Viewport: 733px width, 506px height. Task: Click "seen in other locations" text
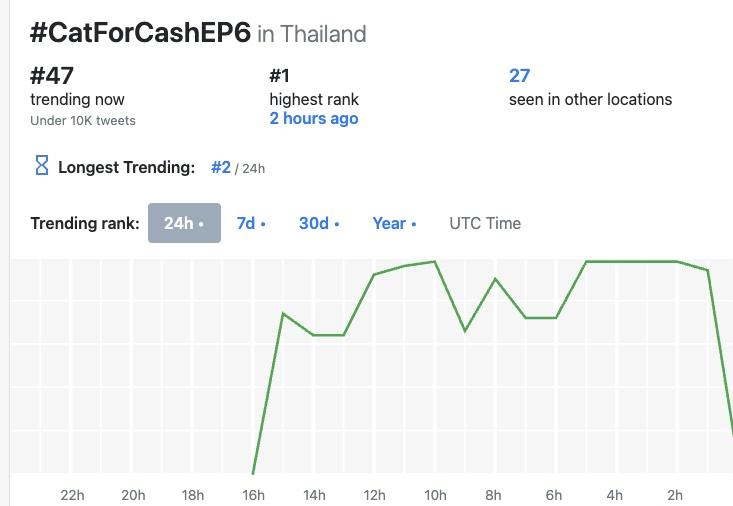coord(590,99)
